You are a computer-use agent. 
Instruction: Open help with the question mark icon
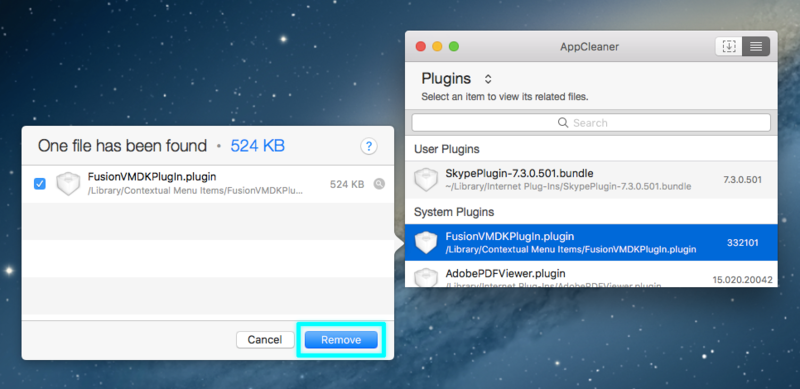tap(369, 147)
